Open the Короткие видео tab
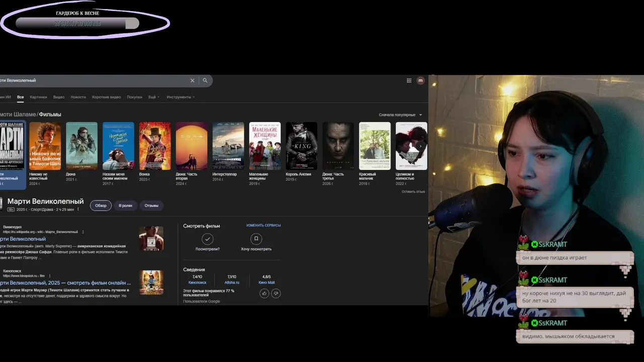This screenshot has width=644, height=362. coord(106,97)
